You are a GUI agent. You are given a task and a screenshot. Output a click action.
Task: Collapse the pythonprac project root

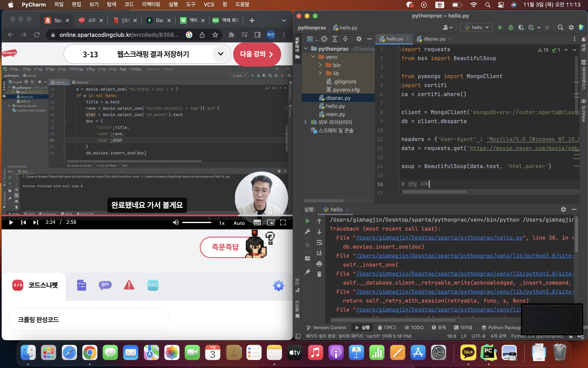pos(306,49)
